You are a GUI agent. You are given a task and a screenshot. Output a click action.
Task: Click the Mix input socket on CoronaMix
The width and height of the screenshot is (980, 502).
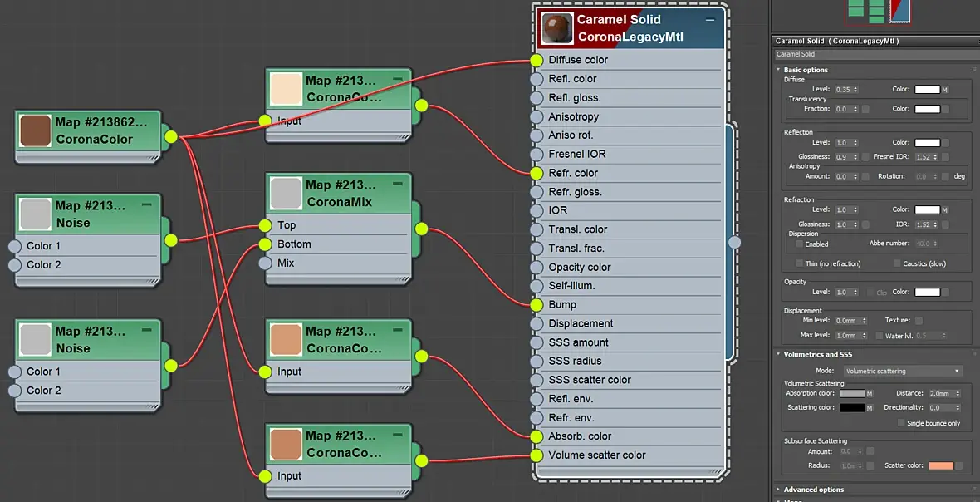[x=265, y=263]
